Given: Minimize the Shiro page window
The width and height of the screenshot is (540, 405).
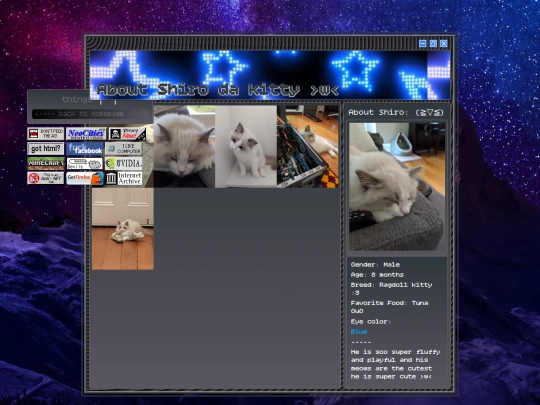Looking at the screenshot, I should pyautogui.click(x=423, y=43).
